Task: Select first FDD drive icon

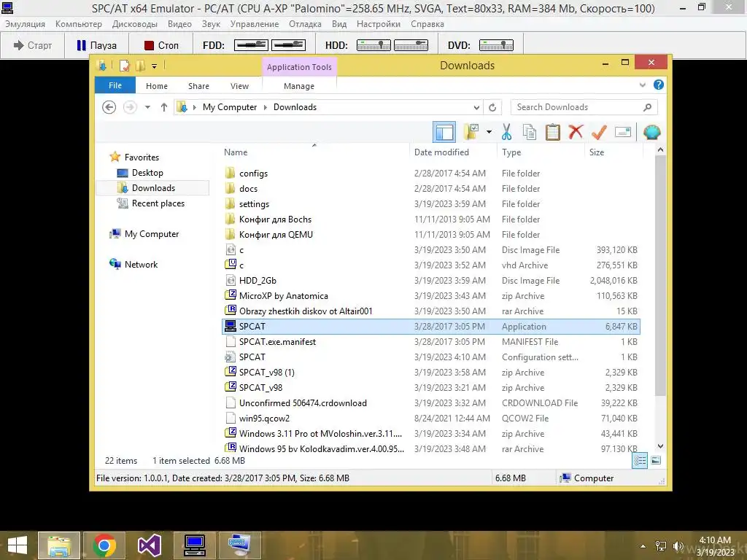Action: 251,45
